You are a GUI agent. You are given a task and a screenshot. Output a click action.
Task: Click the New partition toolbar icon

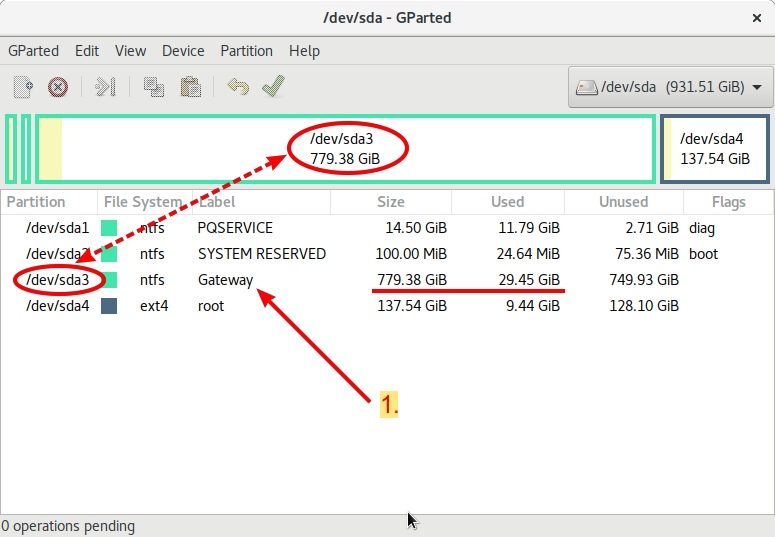point(24,87)
